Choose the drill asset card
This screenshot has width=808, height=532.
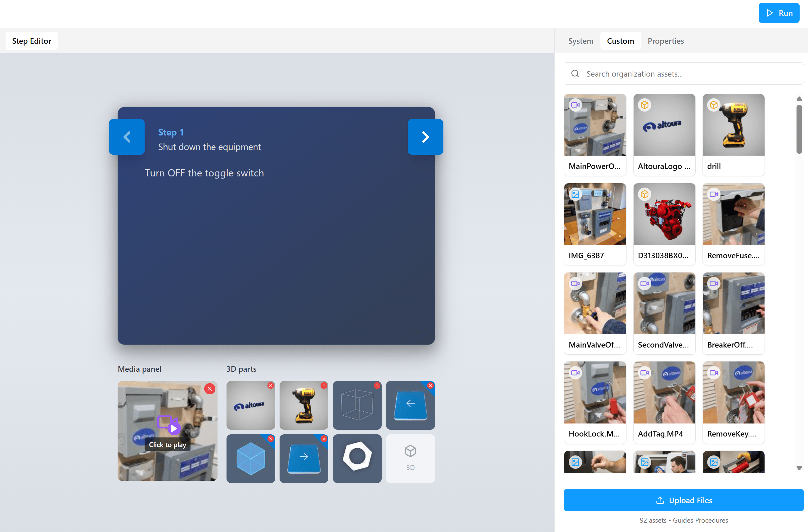[x=733, y=135]
